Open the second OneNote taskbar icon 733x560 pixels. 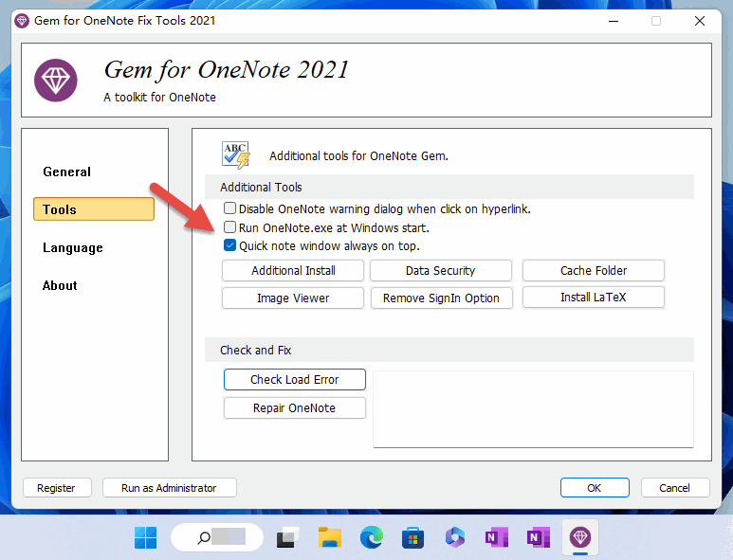(538, 537)
